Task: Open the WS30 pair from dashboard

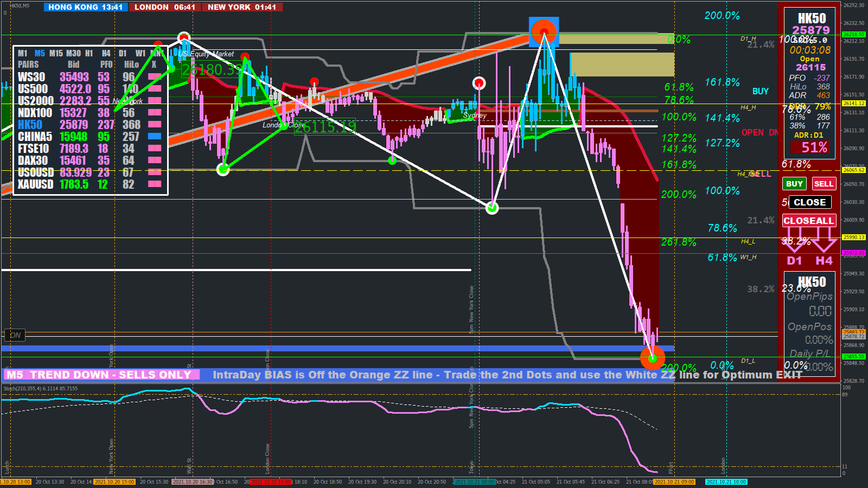Action: click(x=31, y=77)
